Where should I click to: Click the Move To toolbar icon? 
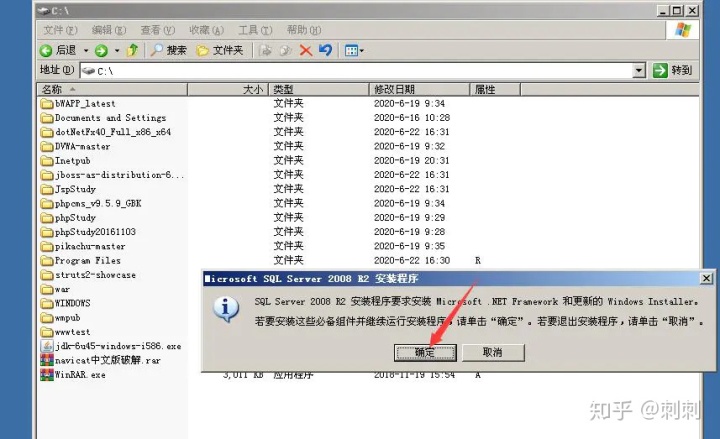click(x=265, y=51)
